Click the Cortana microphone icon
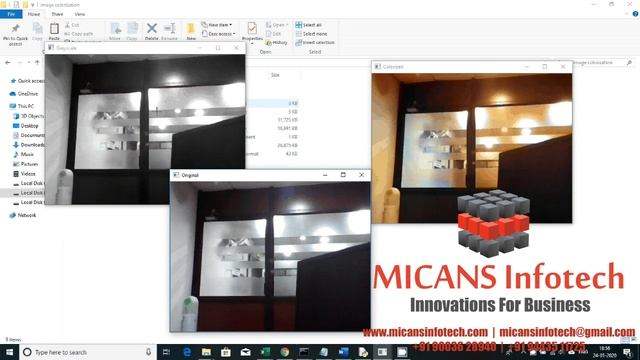The image size is (640, 360). (148, 352)
